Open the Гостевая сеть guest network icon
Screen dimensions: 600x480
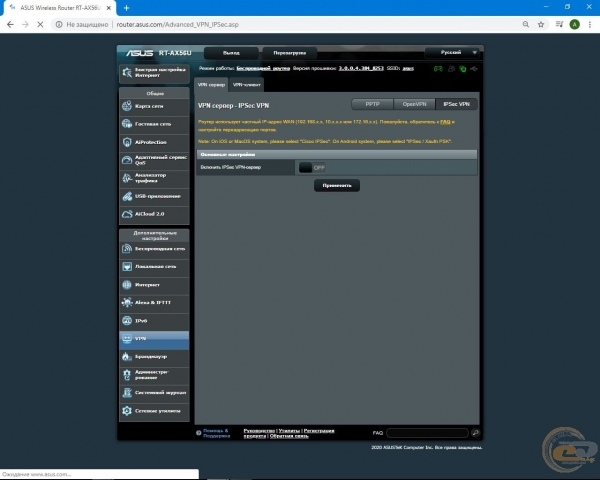coord(127,124)
